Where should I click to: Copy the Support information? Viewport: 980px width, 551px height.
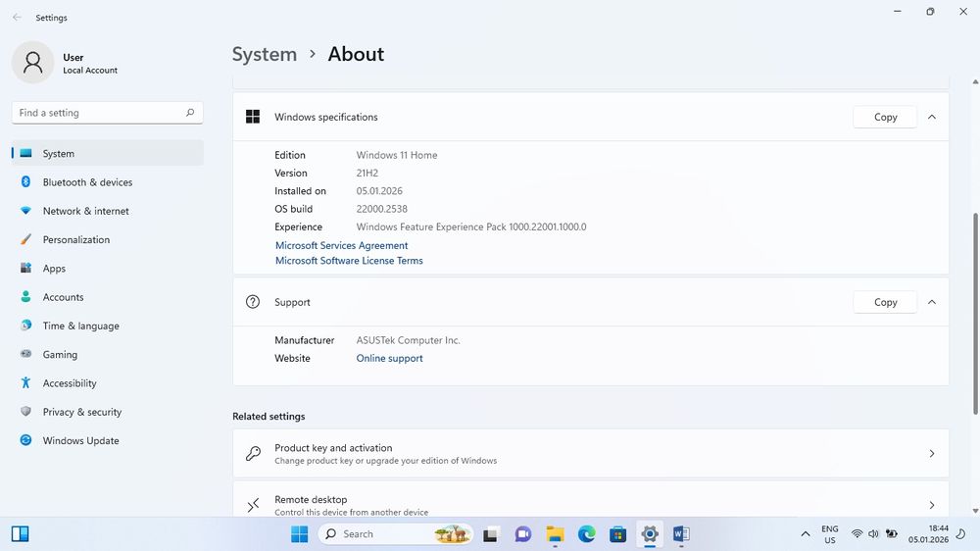tap(885, 302)
